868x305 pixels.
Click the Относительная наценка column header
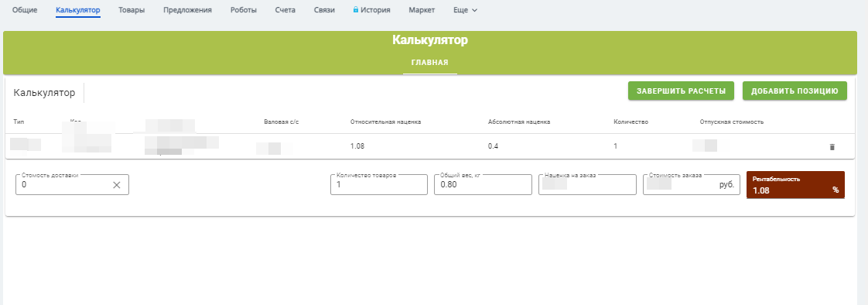(386, 122)
